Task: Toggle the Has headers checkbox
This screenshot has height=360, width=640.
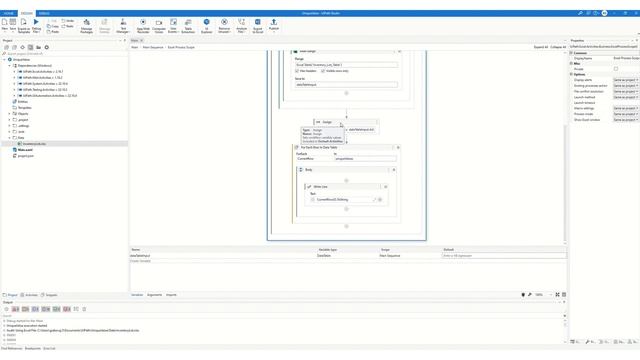Action: click(297, 71)
